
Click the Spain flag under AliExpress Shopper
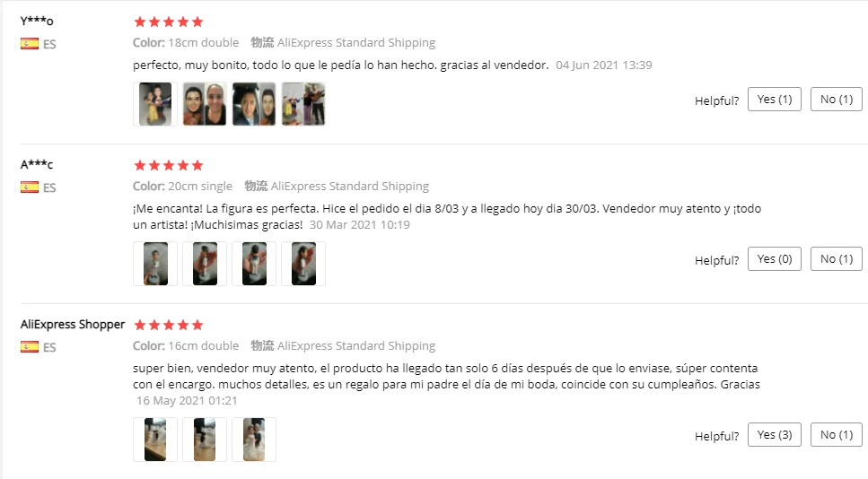[x=30, y=347]
